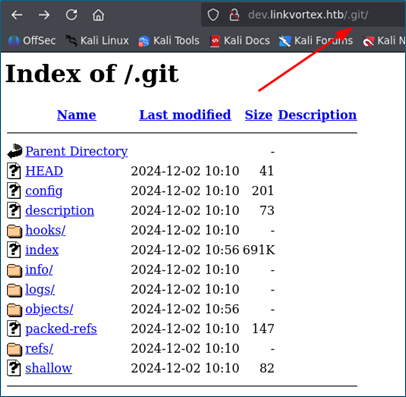Screen dimensions: 406x397
Task: Click the unknown-file icon beside index
Action: point(14,249)
